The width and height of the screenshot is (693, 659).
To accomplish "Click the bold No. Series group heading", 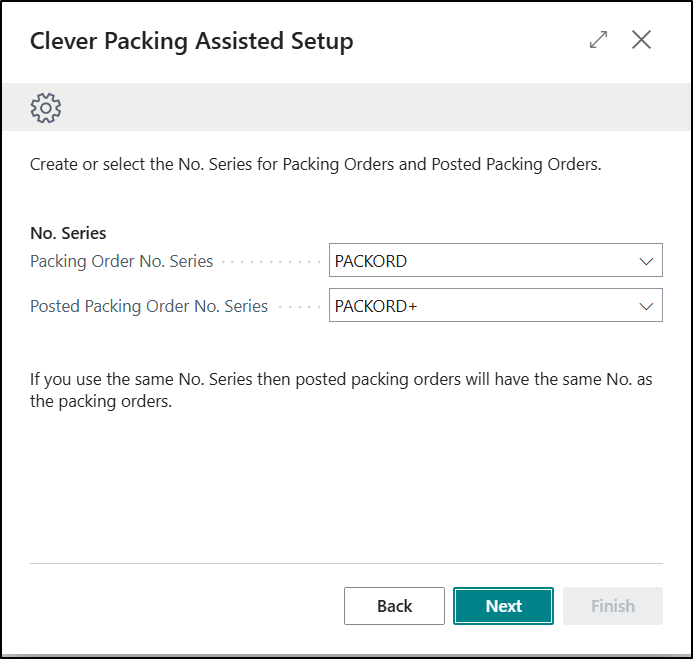I will click(x=68, y=234).
